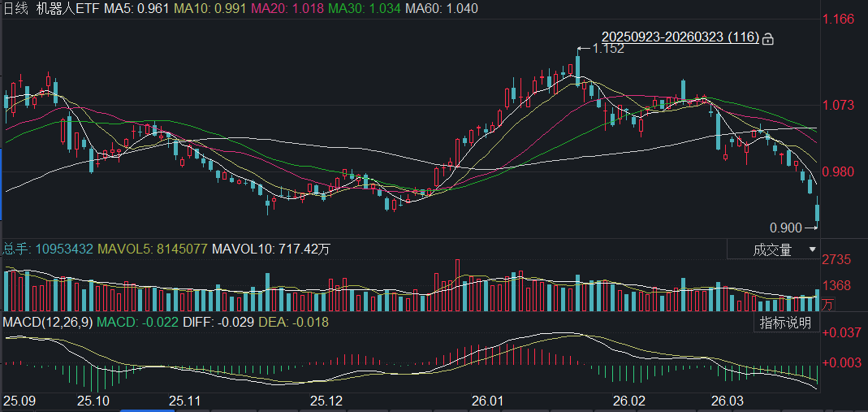This screenshot has height=412, width=868.
Task: Click the lock icon beside date range
Action: (768, 38)
